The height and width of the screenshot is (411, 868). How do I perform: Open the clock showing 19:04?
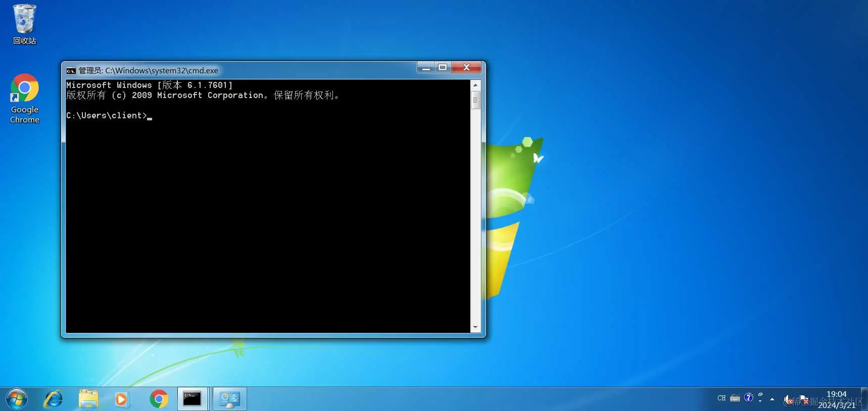pyautogui.click(x=837, y=399)
